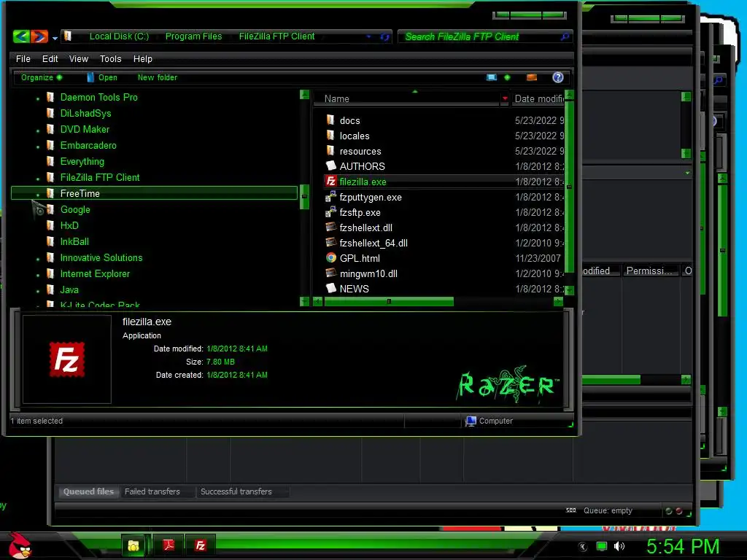Image resolution: width=747 pixels, height=560 pixels.
Task: Open recent locations dropdown beside navigation arrows
Action: click(55, 38)
